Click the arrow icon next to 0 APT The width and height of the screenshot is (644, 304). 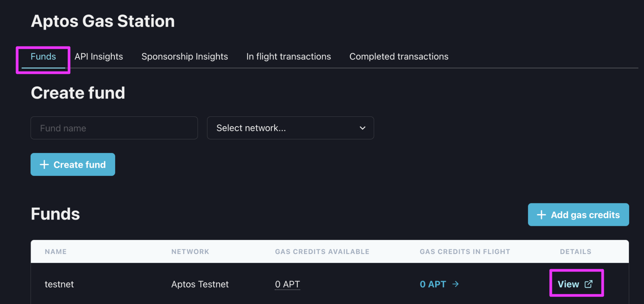(x=456, y=284)
